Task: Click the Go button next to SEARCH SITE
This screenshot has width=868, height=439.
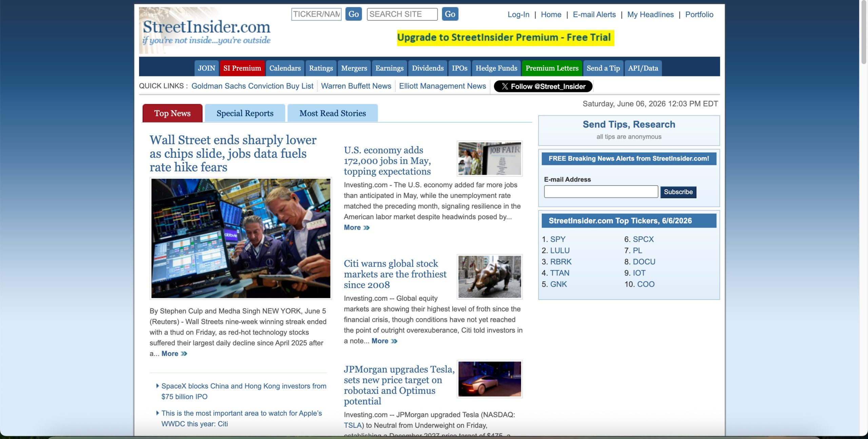Action: pyautogui.click(x=450, y=14)
